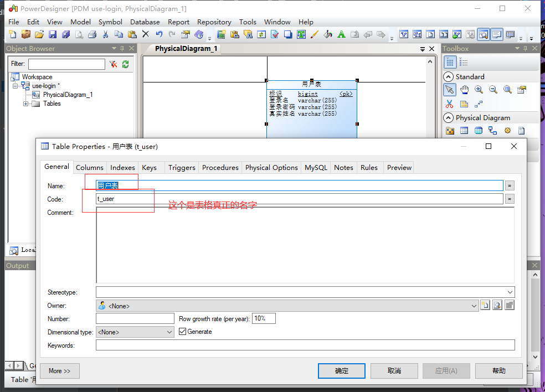Image resolution: width=545 pixels, height=392 pixels.
Task: Open the Owner dropdown list
Action: click(474, 306)
